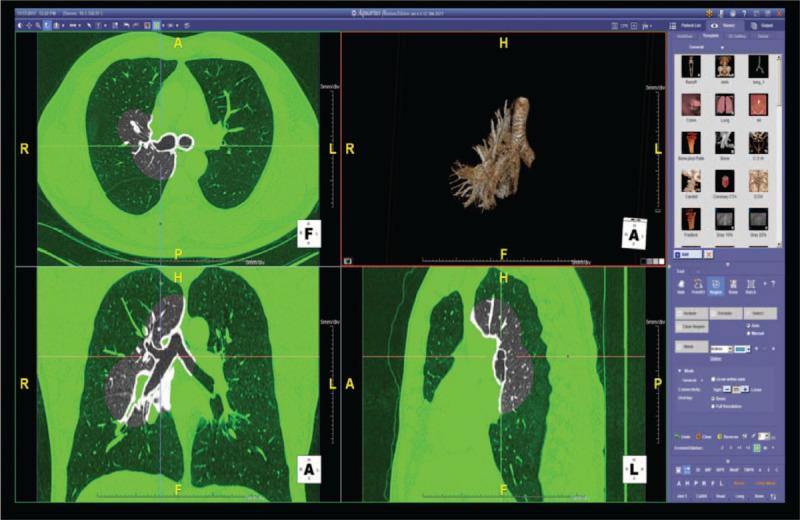Click the Zoom magnifier toolbar icon
The height and width of the screenshot is (520, 800).
point(36,23)
